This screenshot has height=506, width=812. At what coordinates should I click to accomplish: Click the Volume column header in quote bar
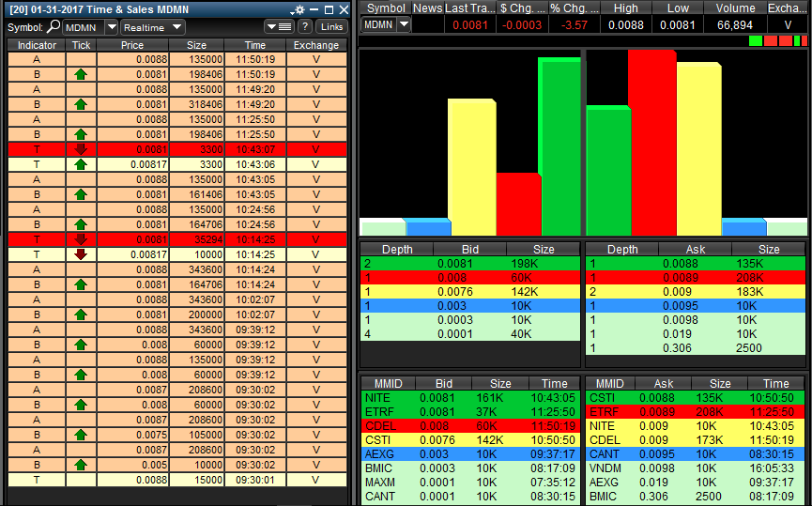pos(735,8)
